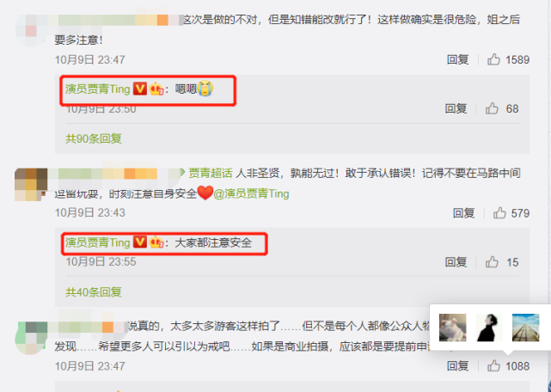This screenshot has height=392, width=551.
Task: Open the brown pixelated avatar beside the 贾青超话 comment
Action: (31, 185)
